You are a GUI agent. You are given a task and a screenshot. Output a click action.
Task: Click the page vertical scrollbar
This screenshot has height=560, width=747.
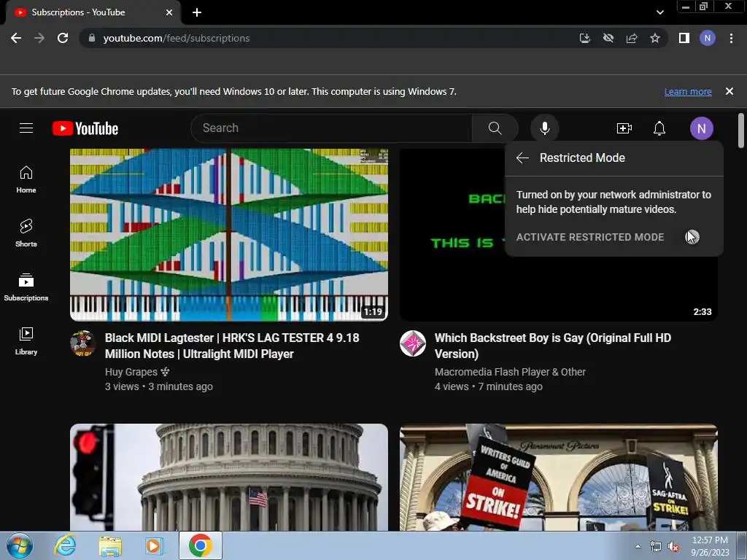coord(741,131)
